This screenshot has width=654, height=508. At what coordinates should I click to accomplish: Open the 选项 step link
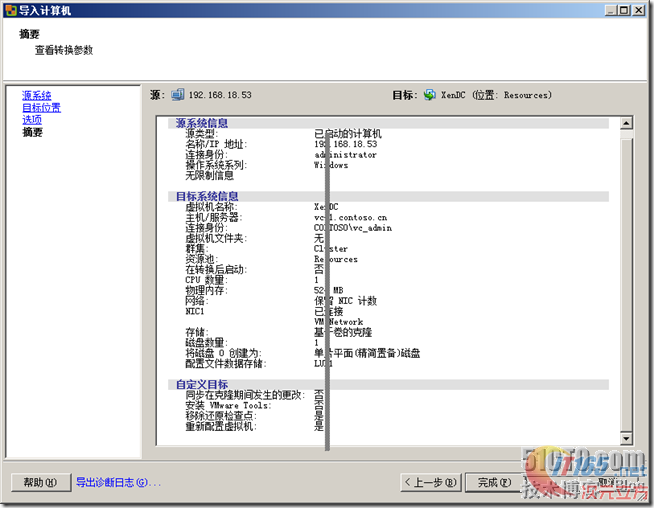pos(32,120)
